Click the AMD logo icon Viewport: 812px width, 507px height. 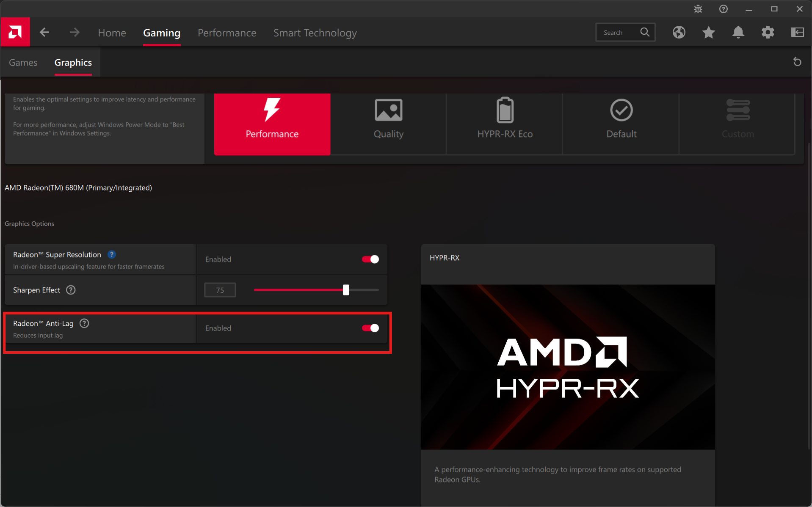(x=15, y=32)
